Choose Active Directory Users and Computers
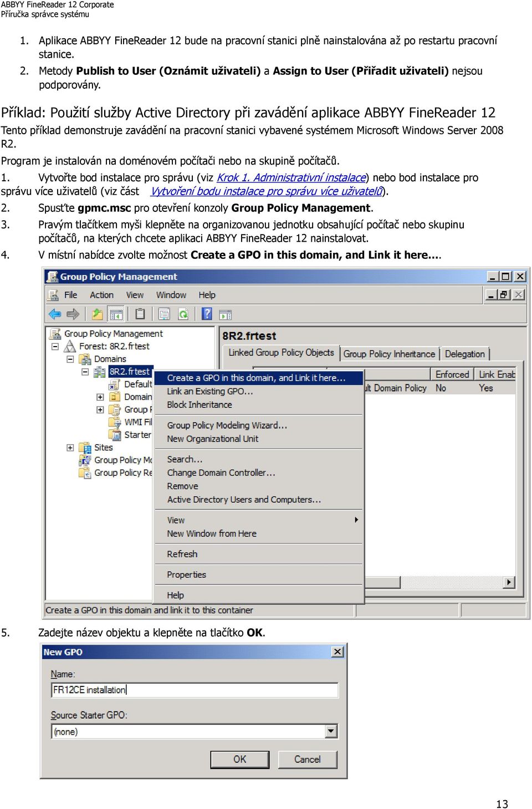Viewport: 532px width, 809px height. click(258, 500)
